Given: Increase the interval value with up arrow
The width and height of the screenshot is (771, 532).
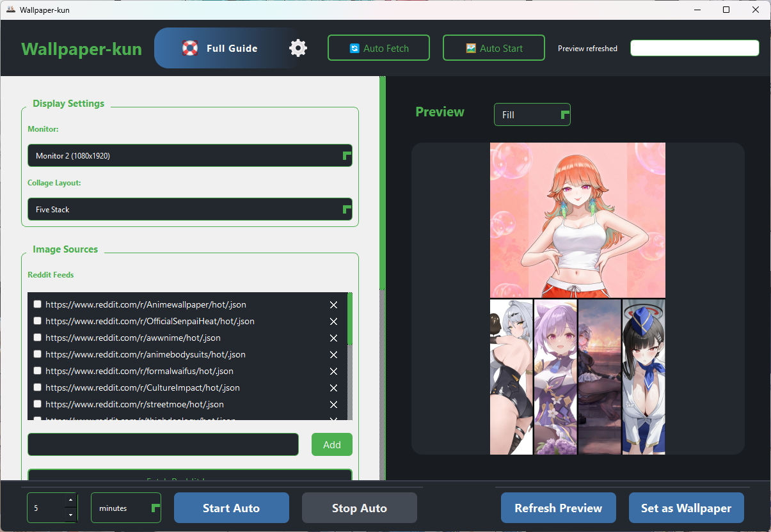Looking at the screenshot, I should coord(71,500).
